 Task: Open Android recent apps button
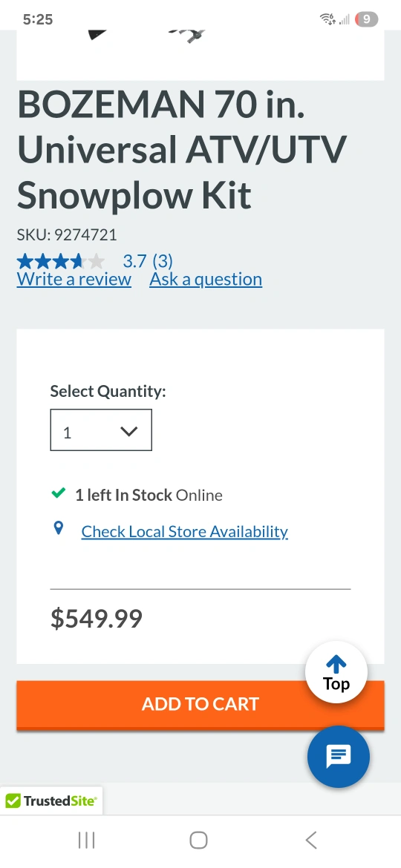coord(86,840)
